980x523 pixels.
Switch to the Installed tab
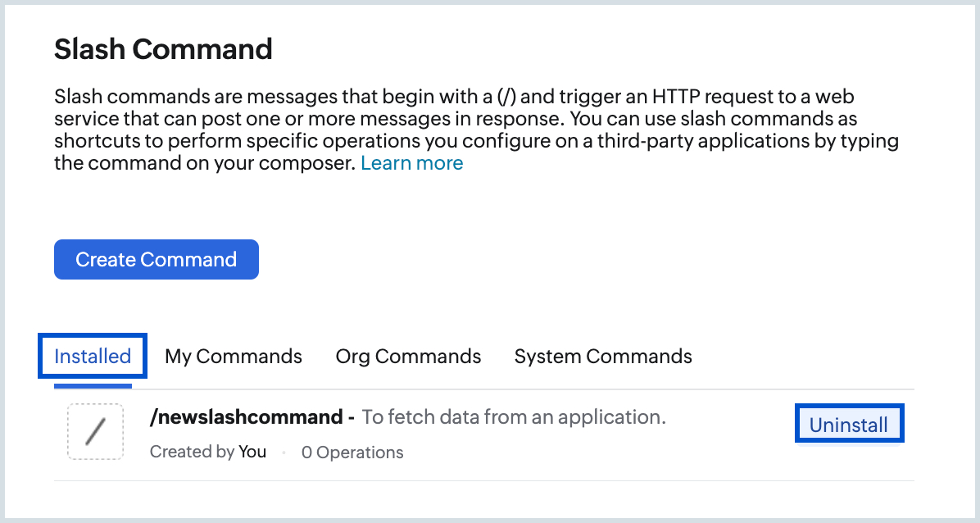(x=93, y=357)
